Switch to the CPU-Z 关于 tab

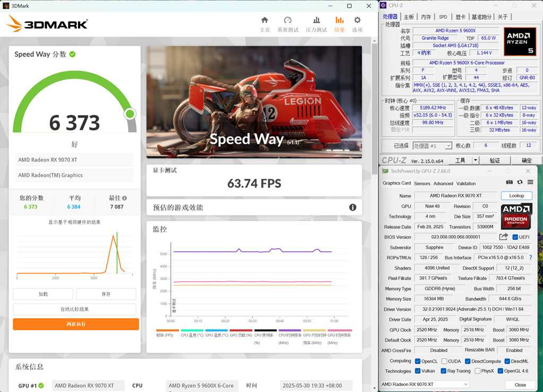click(503, 16)
